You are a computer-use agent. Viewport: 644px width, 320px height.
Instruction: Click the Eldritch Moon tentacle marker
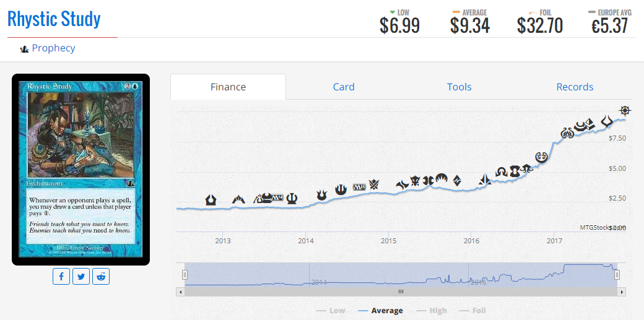527,168
